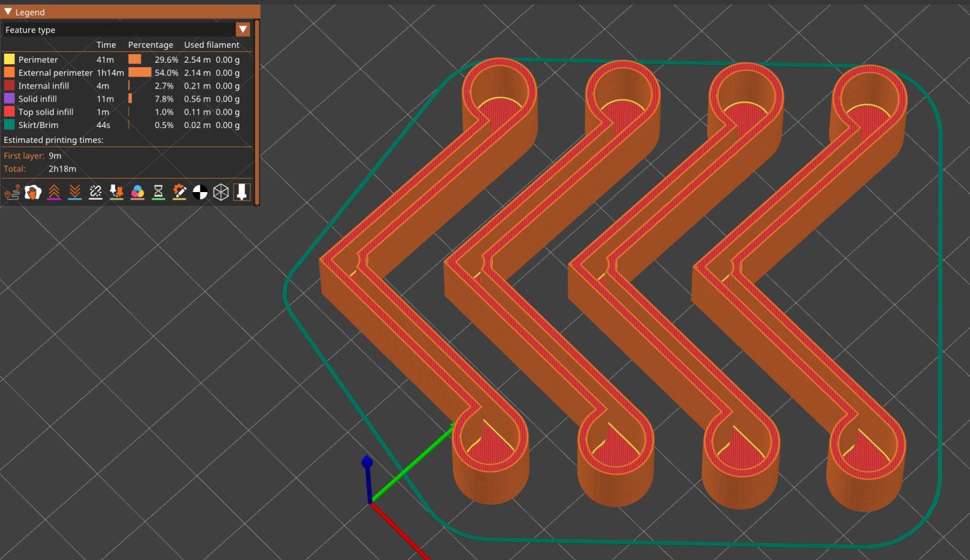This screenshot has width=970, height=560.
Task: Click the Feature type combo box
Action: click(x=120, y=30)
